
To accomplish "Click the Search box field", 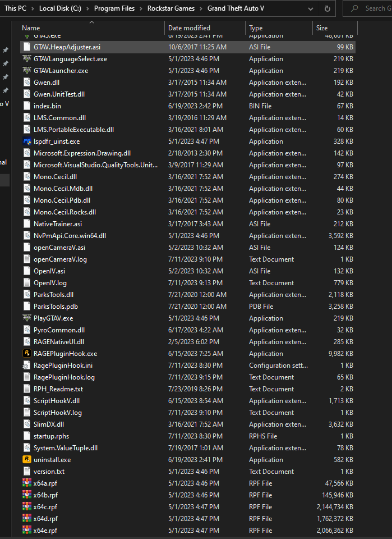I will [x=368, y=8].
